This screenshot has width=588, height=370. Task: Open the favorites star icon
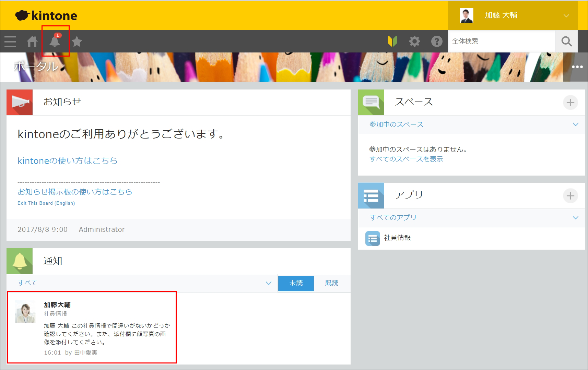(77, 41)
